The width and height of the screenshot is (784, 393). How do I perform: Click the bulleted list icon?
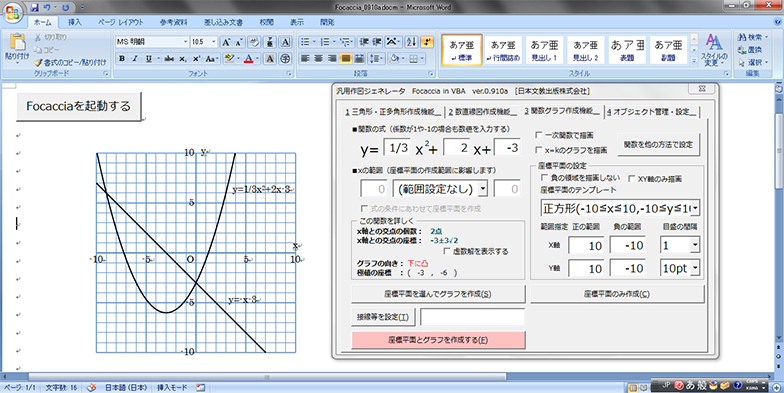(x=304, y=42)
